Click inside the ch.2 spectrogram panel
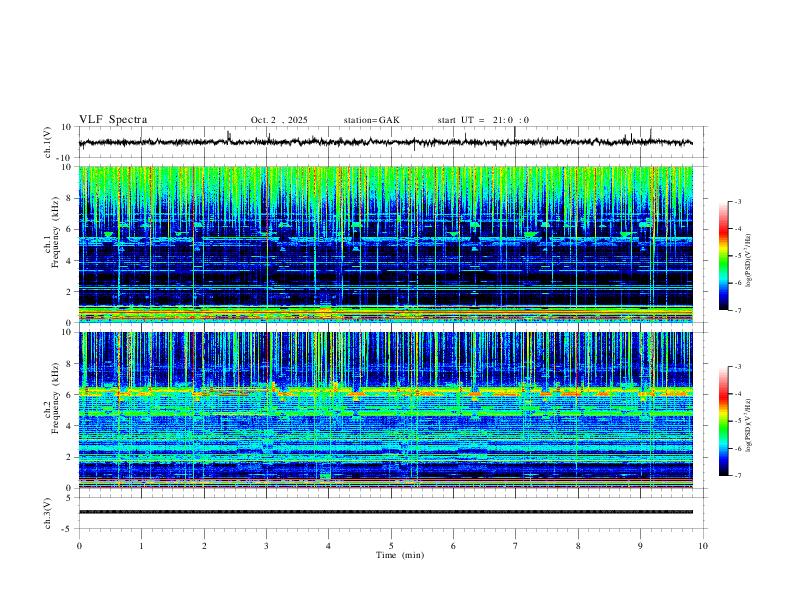This screenshot has width=792, height=612. pyautogui.click(x=385, y=410)
